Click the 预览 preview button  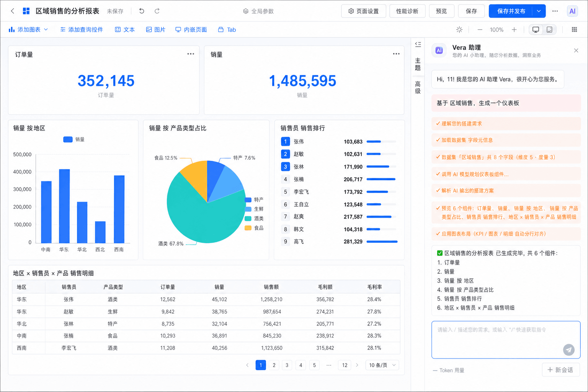[441, 11]
